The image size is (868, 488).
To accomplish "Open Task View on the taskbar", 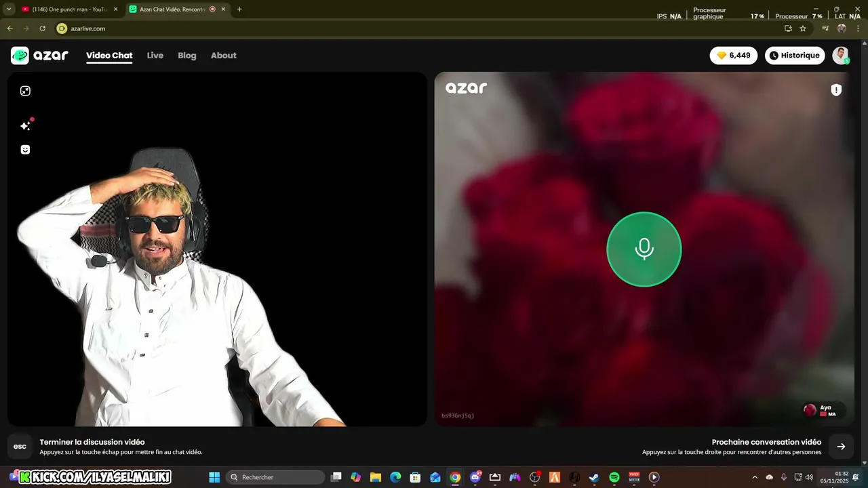I will (336, 477).
